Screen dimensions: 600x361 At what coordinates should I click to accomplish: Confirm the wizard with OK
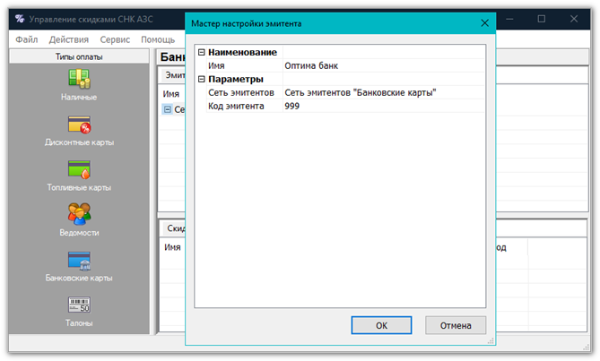381,325
